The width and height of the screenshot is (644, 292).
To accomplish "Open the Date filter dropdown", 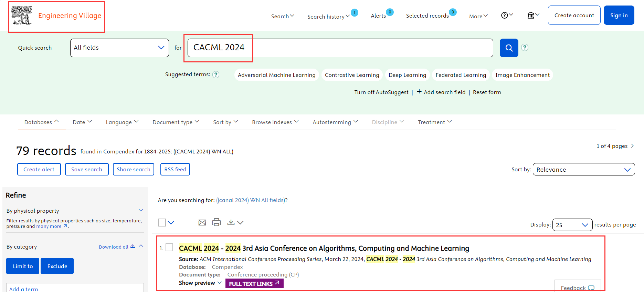I will tap(82, 122).
